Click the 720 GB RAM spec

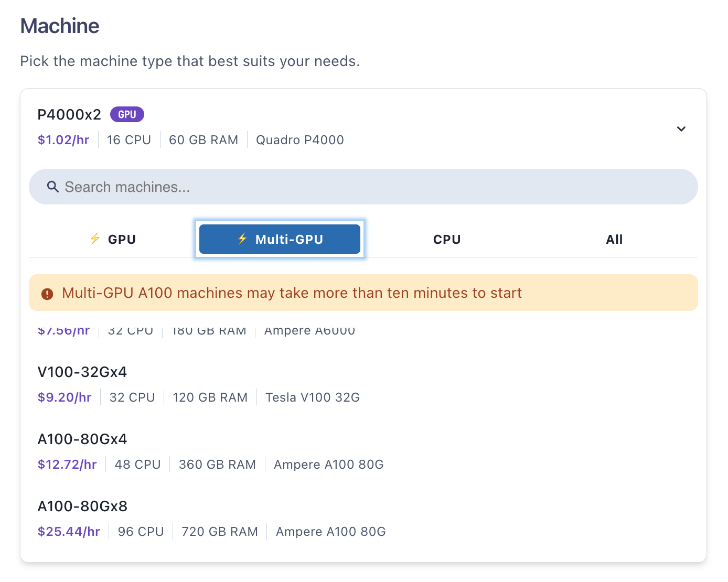220,532
